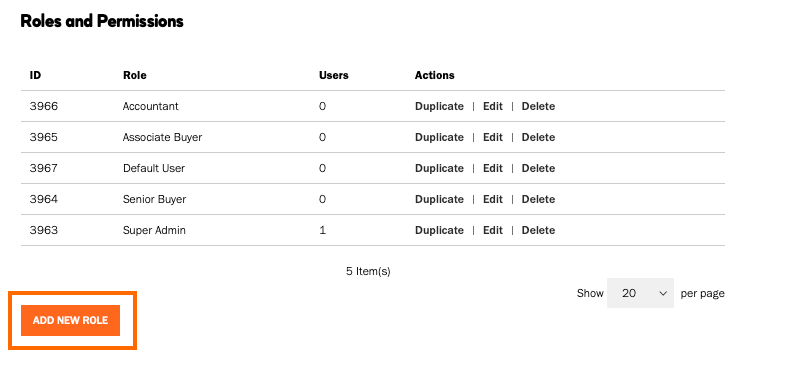This screenshot has width=802, height=372.
Task: Duplicate the Associate Buyer role
Action: [439, 137]
